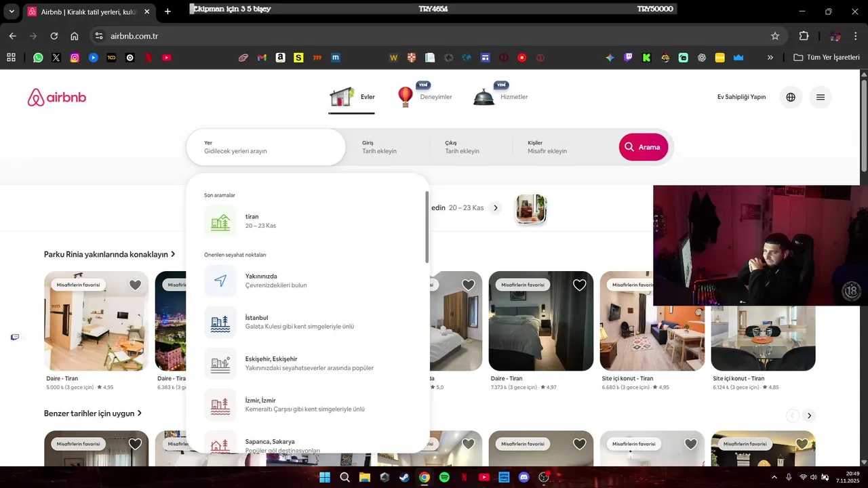
Task: Choose İzmir, İzmir suggestion
Action: 308,405
